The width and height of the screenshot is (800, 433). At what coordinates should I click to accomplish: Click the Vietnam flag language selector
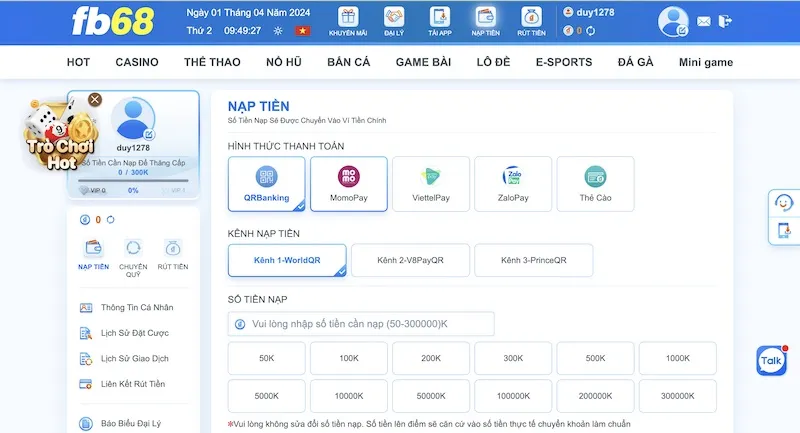click(303, 31)
